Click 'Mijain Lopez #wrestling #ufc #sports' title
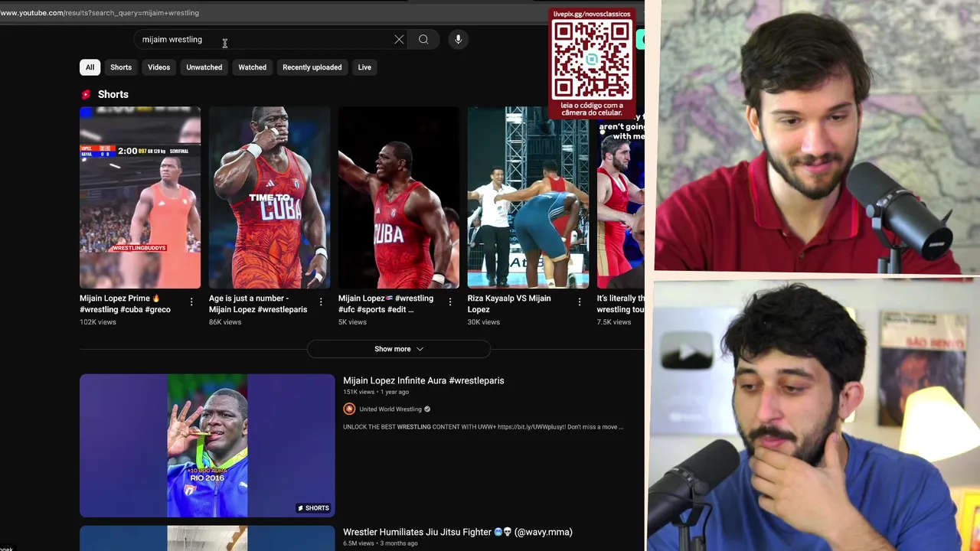980x551 pixels. click(386, 304)
